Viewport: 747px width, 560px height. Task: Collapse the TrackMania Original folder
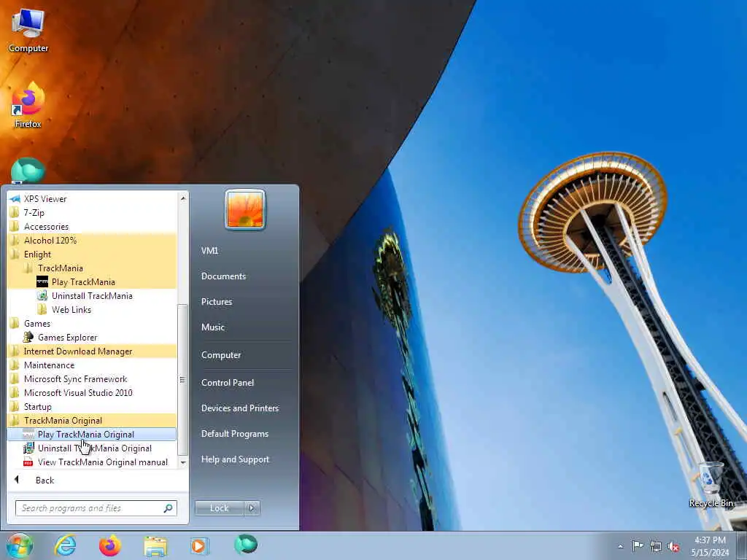tap(93, 420)
